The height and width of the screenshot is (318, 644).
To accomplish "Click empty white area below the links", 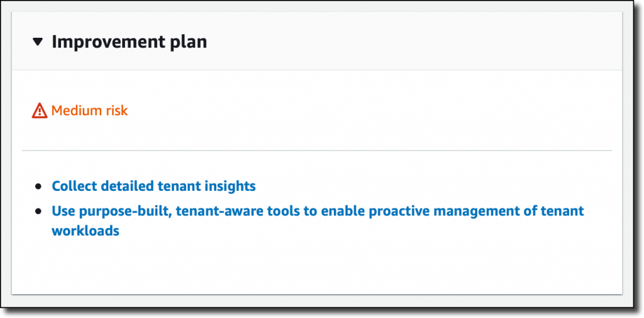I will tap(317, 266).
